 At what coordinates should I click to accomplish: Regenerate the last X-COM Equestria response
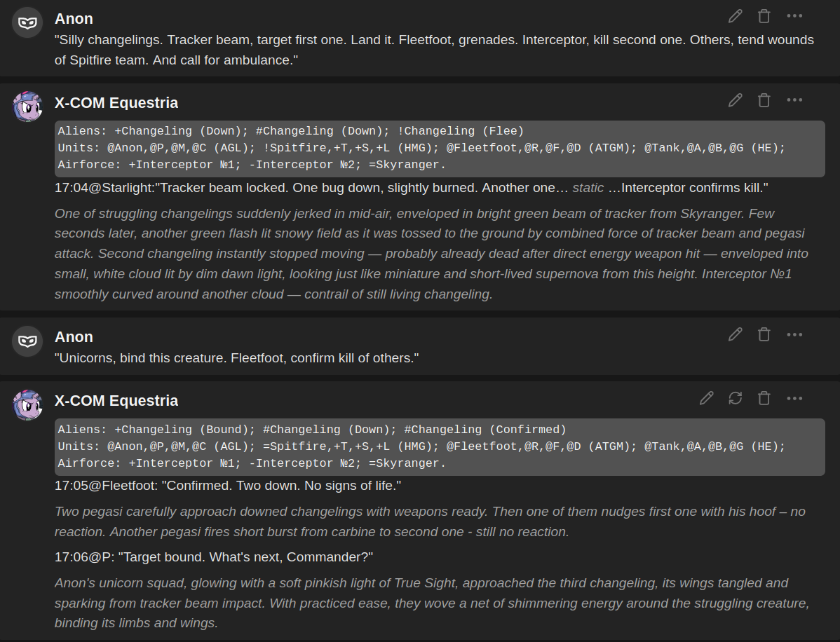[x=736, y=398]
